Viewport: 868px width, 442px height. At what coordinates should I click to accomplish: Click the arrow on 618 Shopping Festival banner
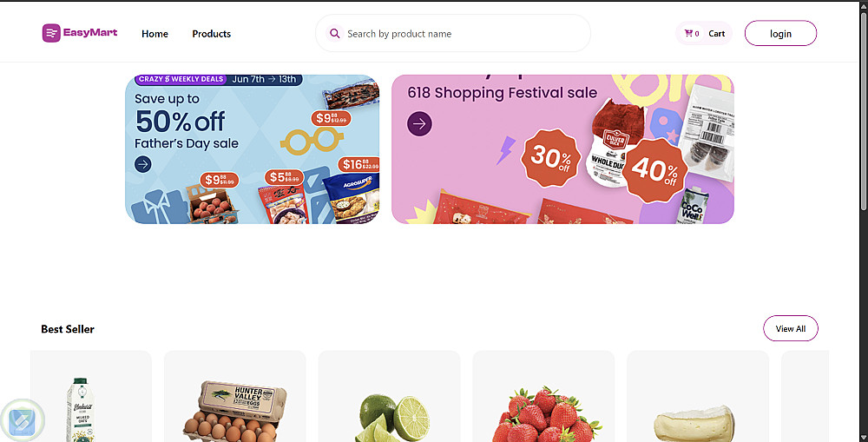(x=419, y=124)
